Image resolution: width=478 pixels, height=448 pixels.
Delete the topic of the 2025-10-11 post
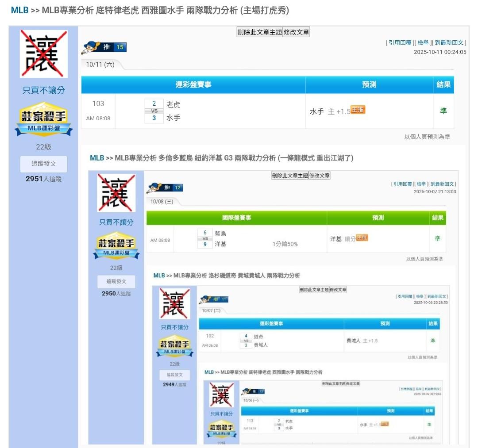[x=260, y=32]
